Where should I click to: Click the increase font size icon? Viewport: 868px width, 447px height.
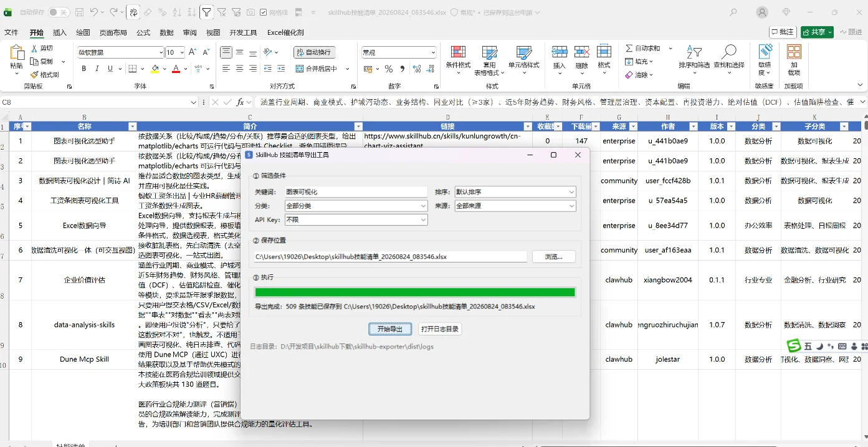point(193,52)
